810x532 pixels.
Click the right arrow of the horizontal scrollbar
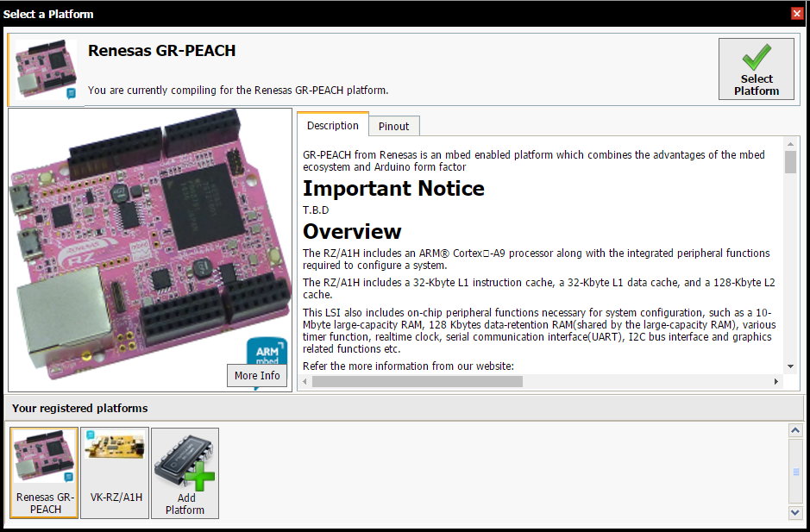[777, 380]
